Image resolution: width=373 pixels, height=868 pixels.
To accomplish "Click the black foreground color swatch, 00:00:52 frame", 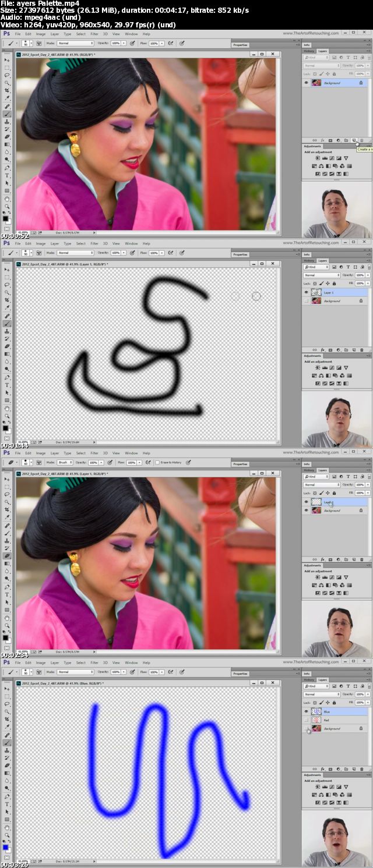I will [5, 218].
